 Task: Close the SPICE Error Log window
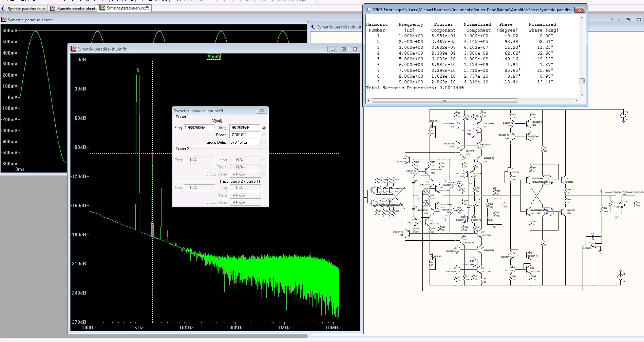(x=580, y=9)
